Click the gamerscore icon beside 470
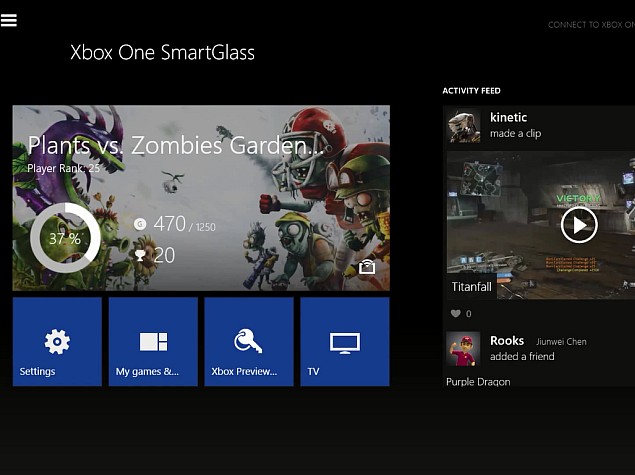This screenshot has width=635, height=475. (140, 226)
